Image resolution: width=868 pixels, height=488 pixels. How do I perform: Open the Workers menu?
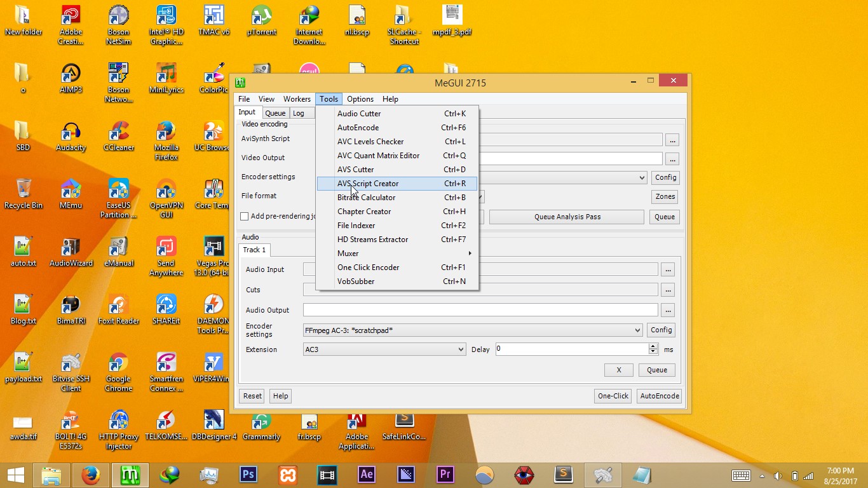(297, 99)
